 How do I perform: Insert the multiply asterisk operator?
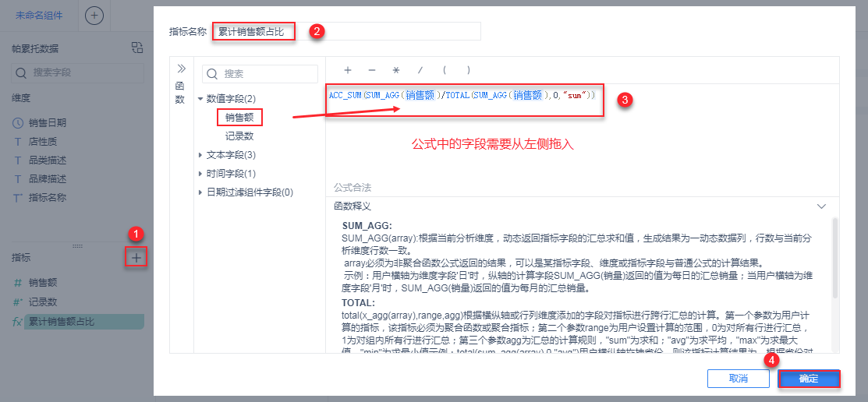(396, 70)
